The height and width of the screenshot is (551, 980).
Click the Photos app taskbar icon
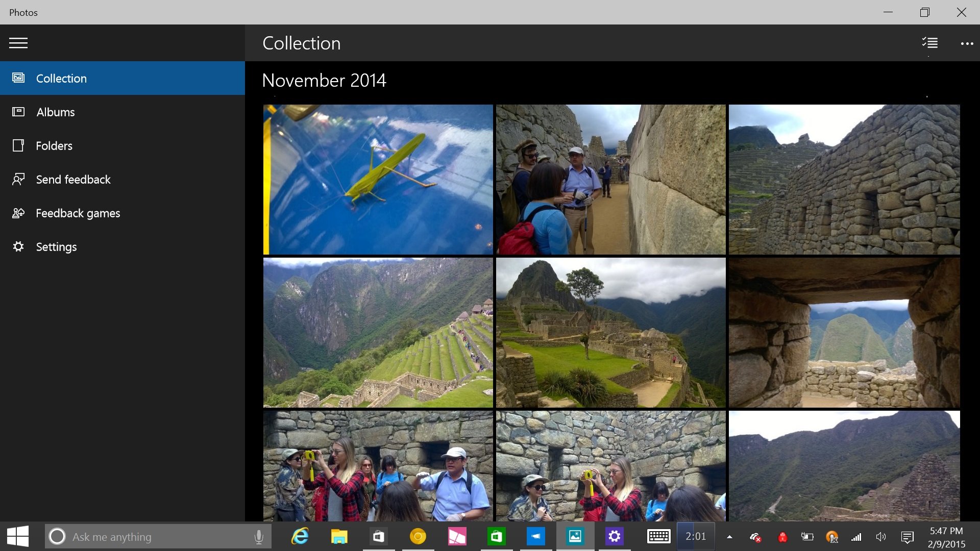(575, 536)
